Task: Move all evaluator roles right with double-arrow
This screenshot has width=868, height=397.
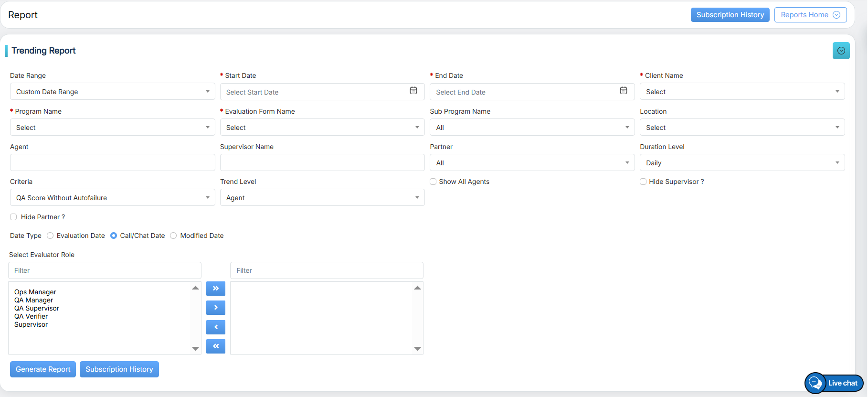Action: (x=216, y=289)
